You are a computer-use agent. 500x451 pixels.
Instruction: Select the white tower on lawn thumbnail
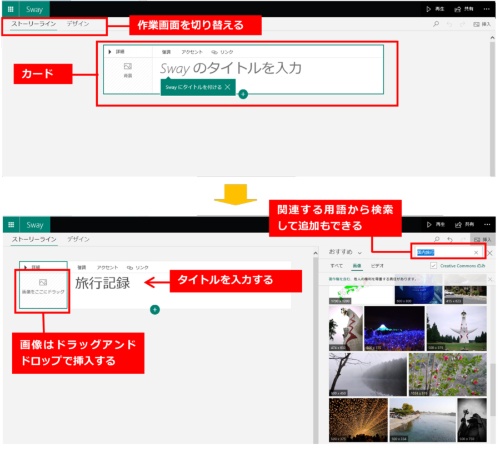click(x=456, y=328)
